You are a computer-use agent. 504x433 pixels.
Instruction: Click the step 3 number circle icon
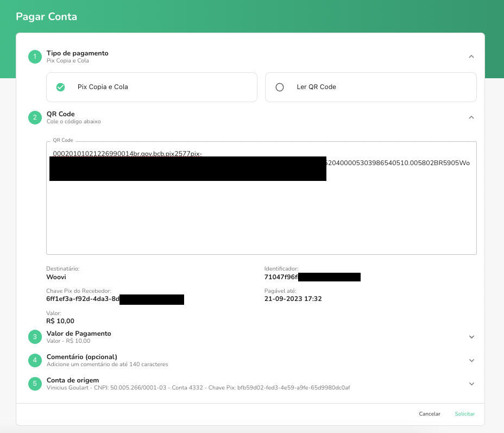pyautogui.click(x=35, y=337)
